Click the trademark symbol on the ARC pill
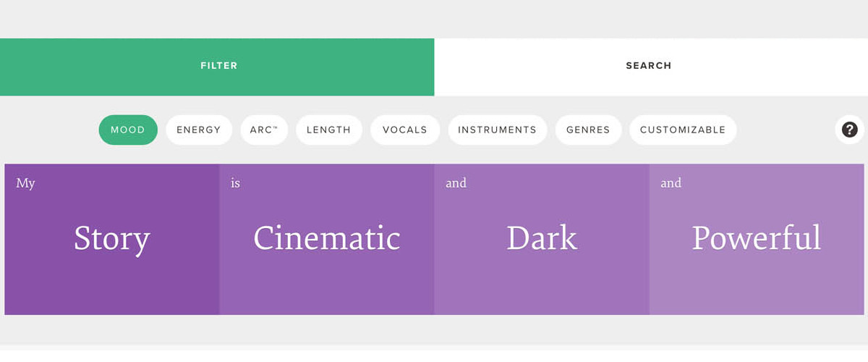The image size is (868, 362). (x=275, y=127)
